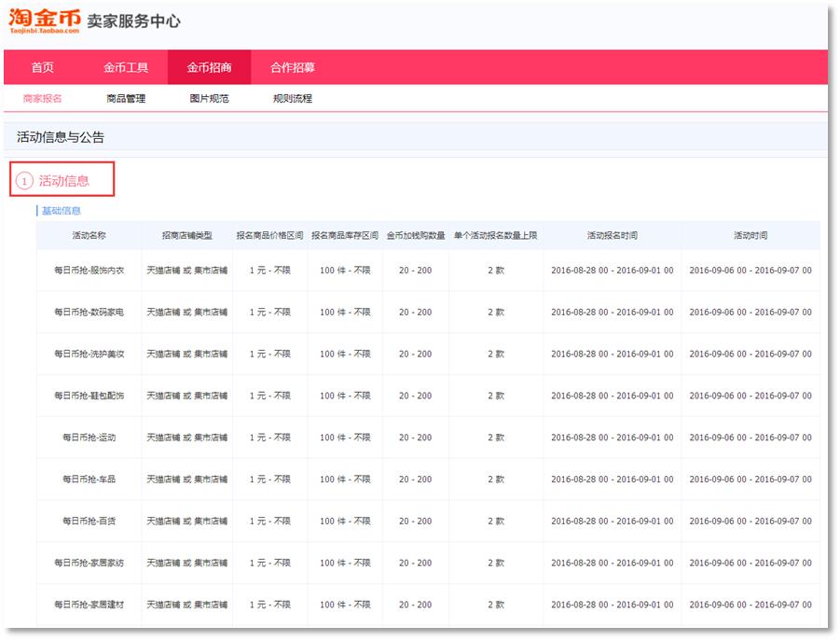The height and width of the screenshot is (640, 840).
Task: Click the 每日币抢-洗护美妆 row
Action: (x=86, y=352)
